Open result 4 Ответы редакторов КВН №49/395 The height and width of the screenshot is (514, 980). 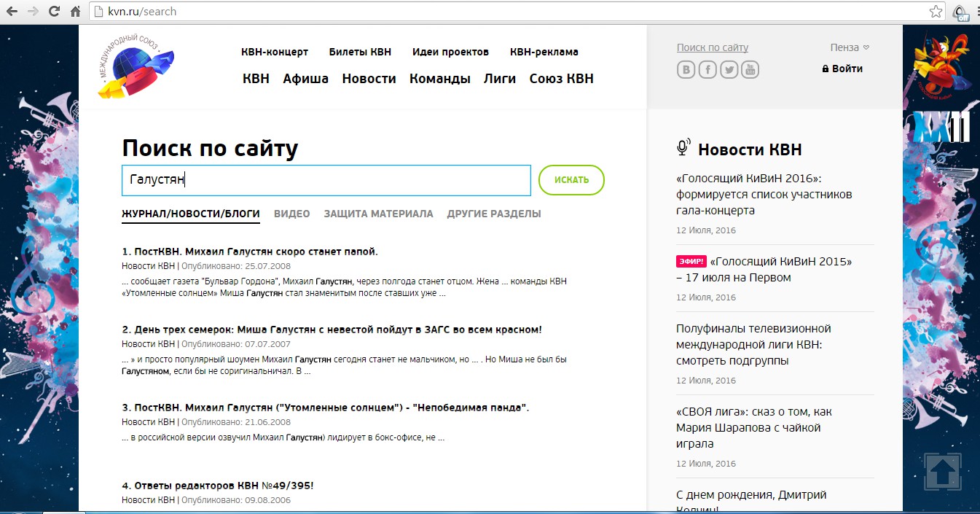coord(218,486)
